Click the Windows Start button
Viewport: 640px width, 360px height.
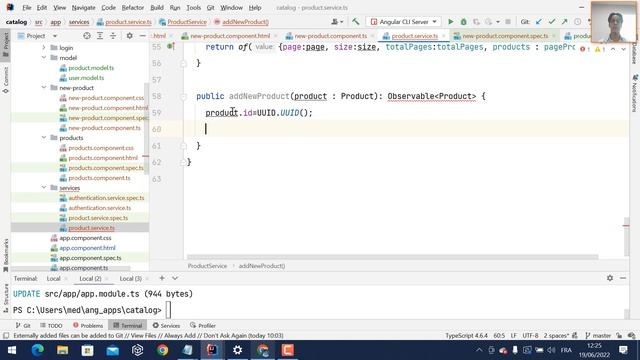click(12, 350)
